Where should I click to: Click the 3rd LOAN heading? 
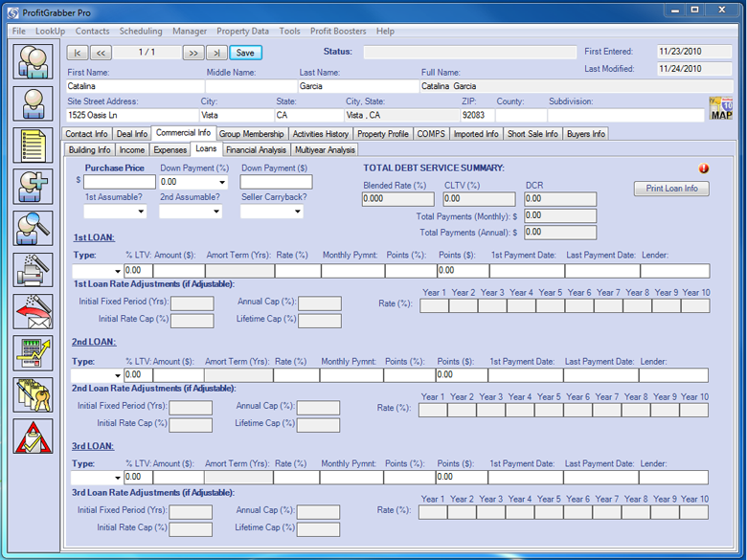click(x=93, y=446)
